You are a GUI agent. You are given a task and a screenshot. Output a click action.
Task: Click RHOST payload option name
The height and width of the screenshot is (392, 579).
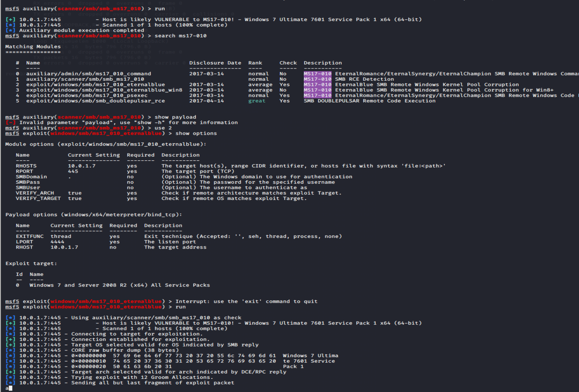click(x=24, y=248)
